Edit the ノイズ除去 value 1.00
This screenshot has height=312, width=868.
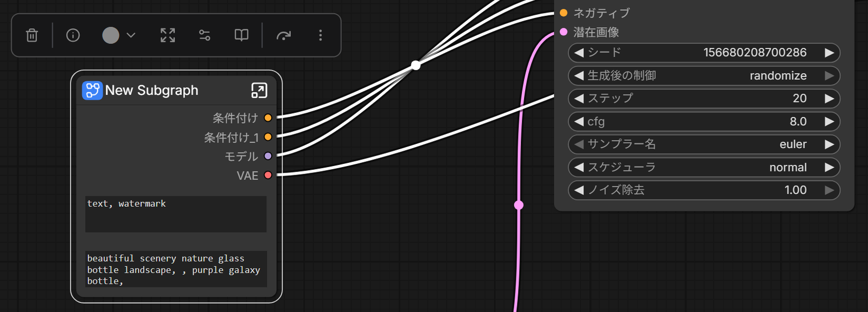pyautogui.click(x=795, y=190)
